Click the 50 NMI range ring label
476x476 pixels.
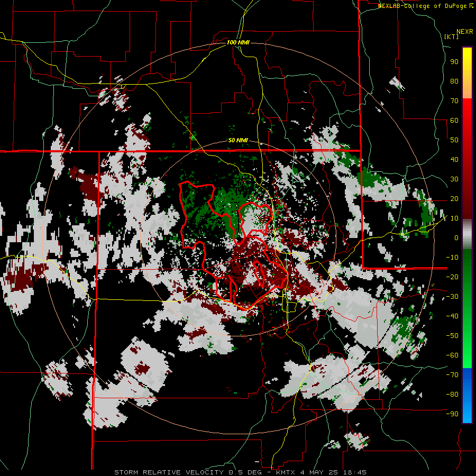pyautogui.click(x=239, y=140)
